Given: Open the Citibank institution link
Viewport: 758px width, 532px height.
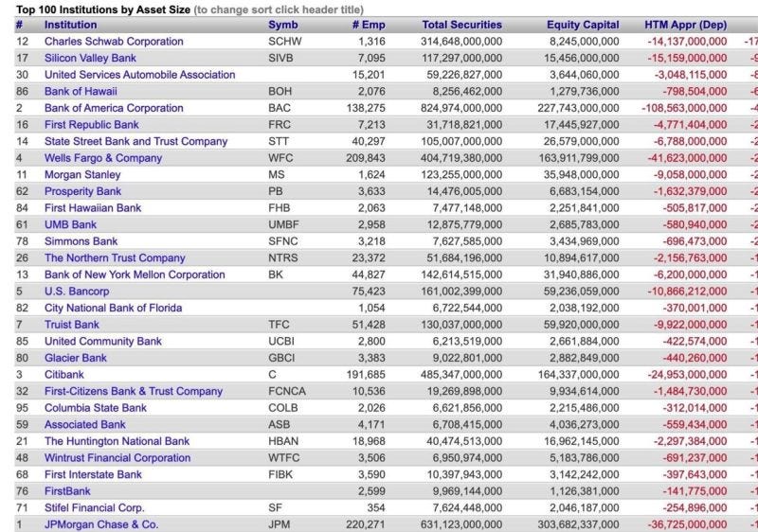Looking at the screenshot, I should pyautogui.click(x=63, y=375).
